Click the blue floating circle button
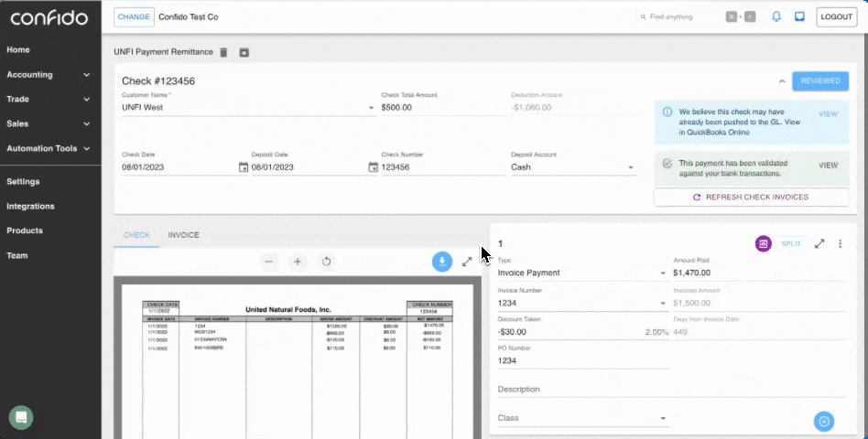Image resolution: width=868 pixels, height=439 pixels. click(824, 422)
